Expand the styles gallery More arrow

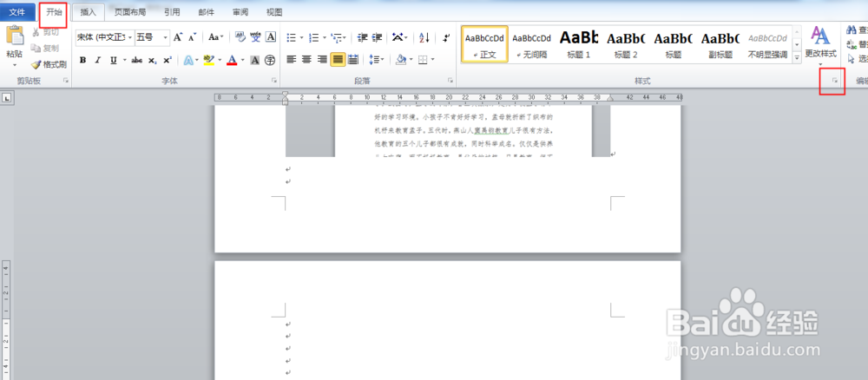[x=797, y=57]
